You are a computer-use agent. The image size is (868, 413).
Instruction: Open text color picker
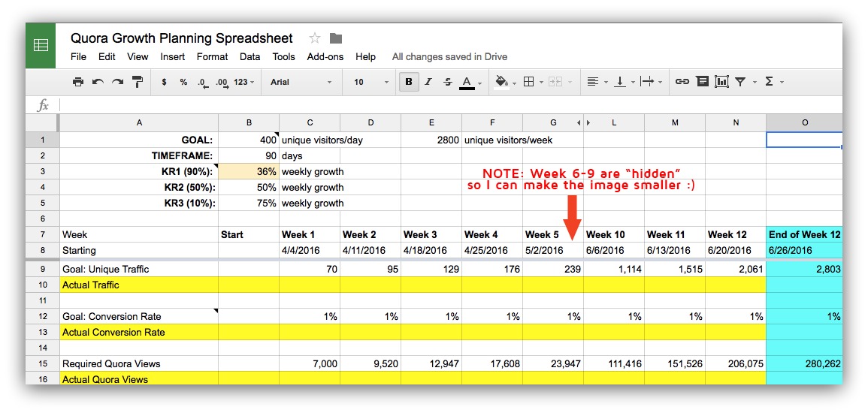467,83
